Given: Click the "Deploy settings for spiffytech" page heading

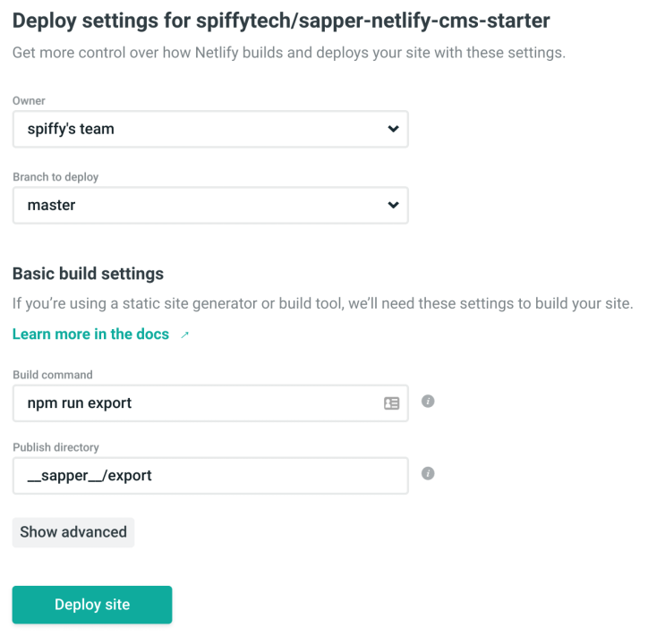Looking at the screenshot, I should click(x=282, y=21).
